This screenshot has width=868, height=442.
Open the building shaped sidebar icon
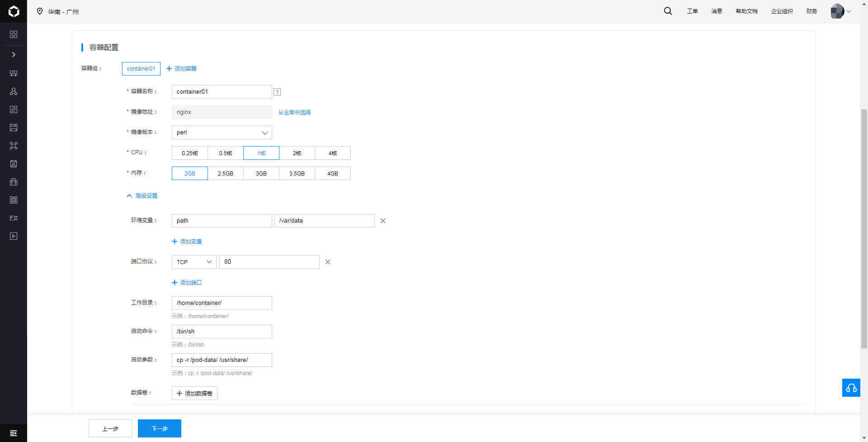(x=14, y=182)
